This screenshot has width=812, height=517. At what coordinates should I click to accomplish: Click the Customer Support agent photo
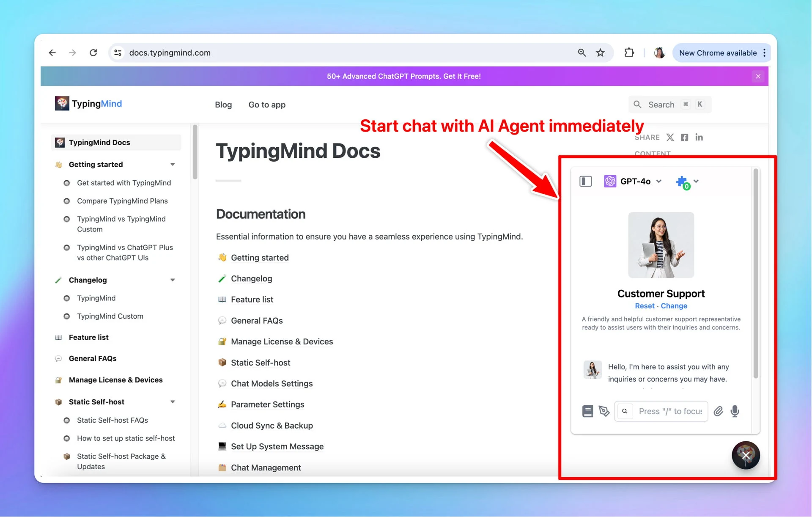[x=661, y=245]
